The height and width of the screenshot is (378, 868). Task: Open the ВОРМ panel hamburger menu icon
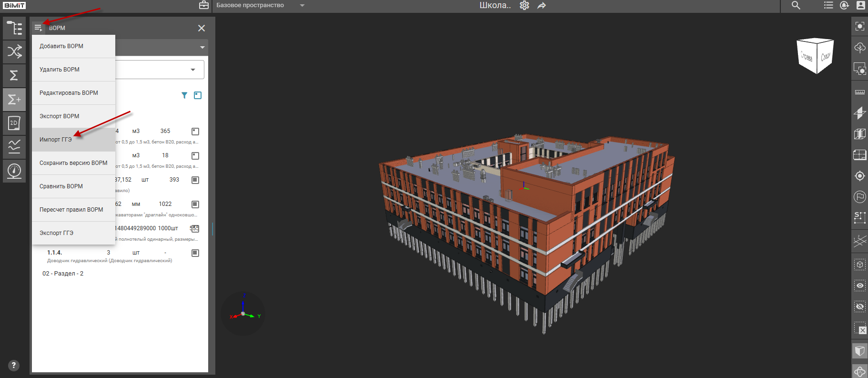pos(38,28)
